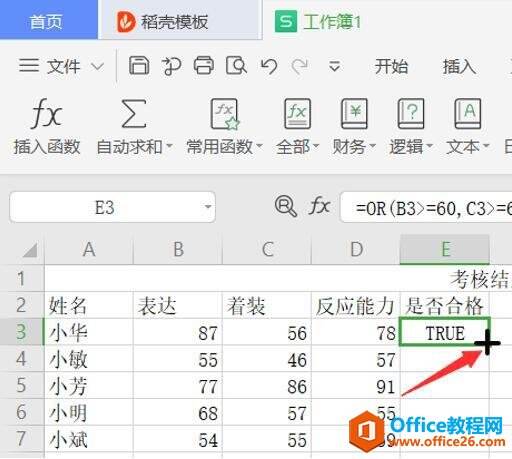Click the Save icon
The width and height of the screenshot is (512, 459).
139,65
